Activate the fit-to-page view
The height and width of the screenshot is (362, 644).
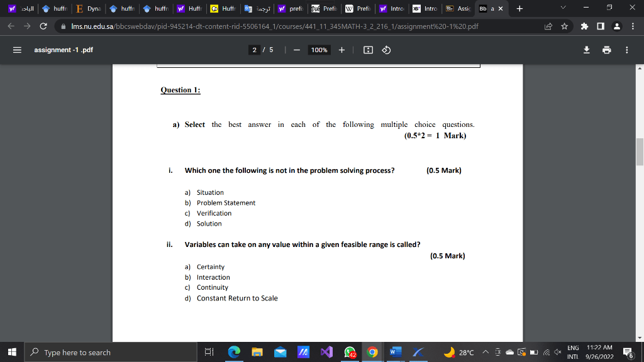[x=368, y=50]
